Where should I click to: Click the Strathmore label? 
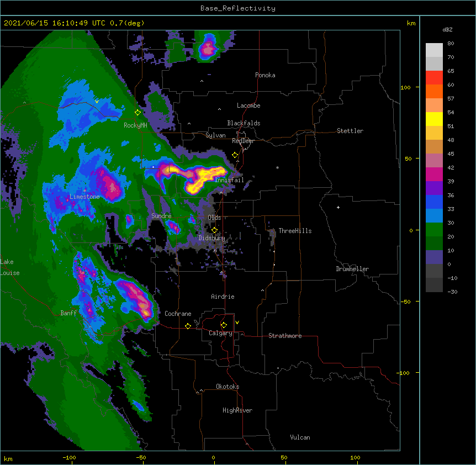click(285, 336)
